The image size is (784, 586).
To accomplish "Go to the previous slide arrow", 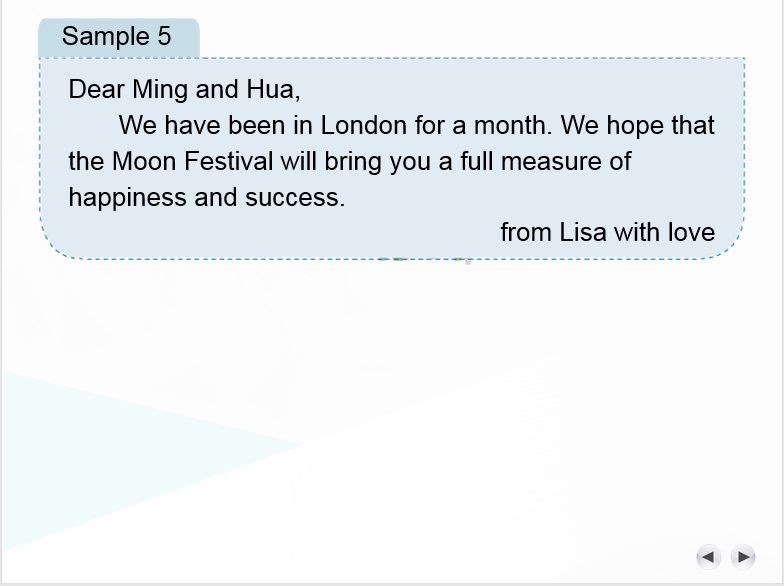I will [708, 556].
